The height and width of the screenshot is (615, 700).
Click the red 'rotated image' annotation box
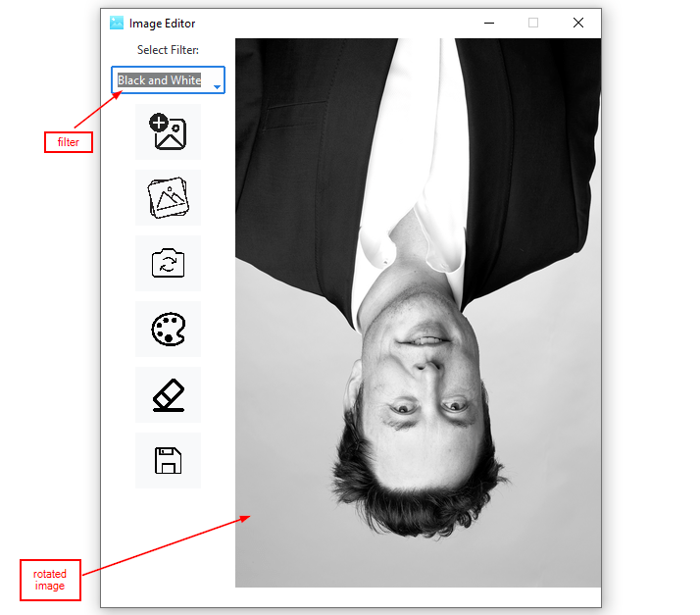tap(49, 580)
